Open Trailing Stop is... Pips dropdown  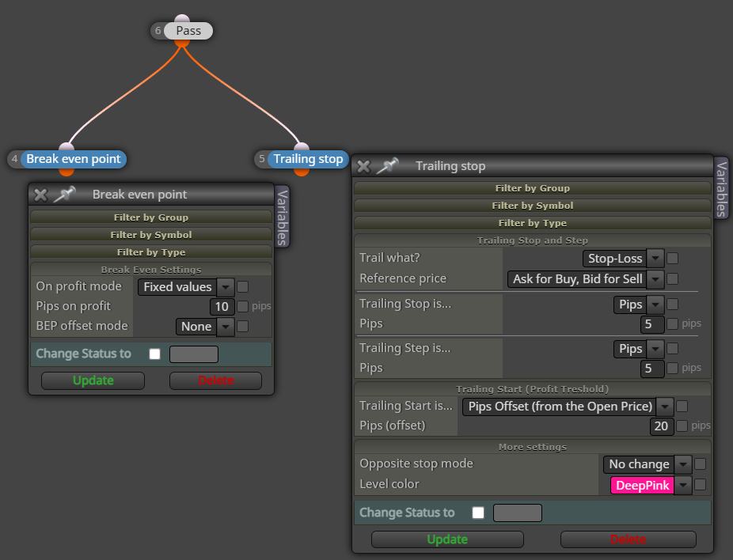639,305
